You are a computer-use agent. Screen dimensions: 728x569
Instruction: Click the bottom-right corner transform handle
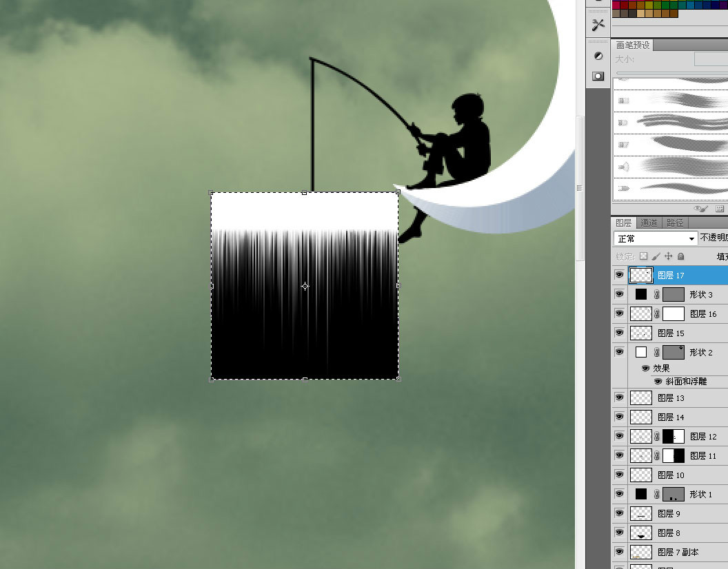[x=398, y=379]
